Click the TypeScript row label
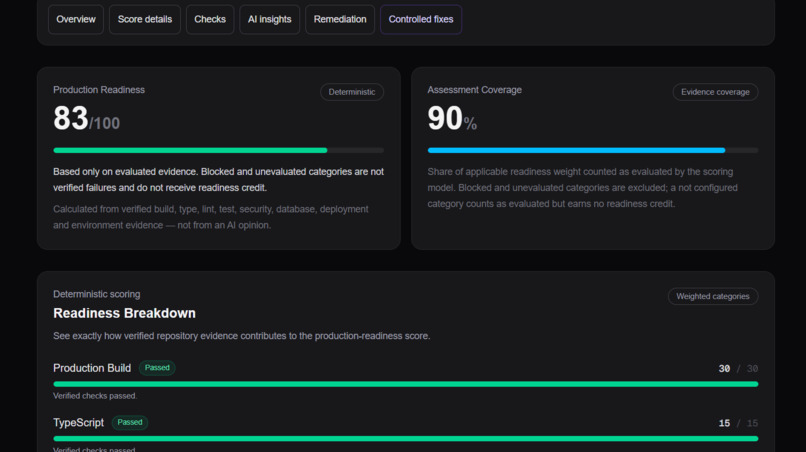This screenshot has width=806, height=452. (78, 423)
